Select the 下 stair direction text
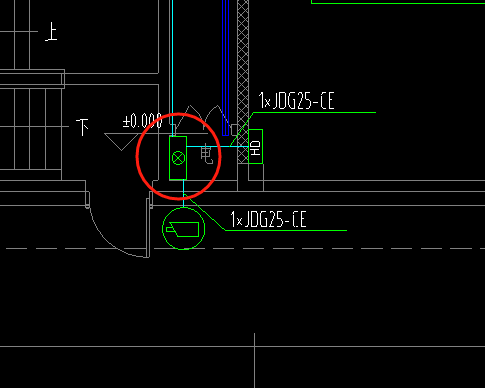 coord(83,127)
